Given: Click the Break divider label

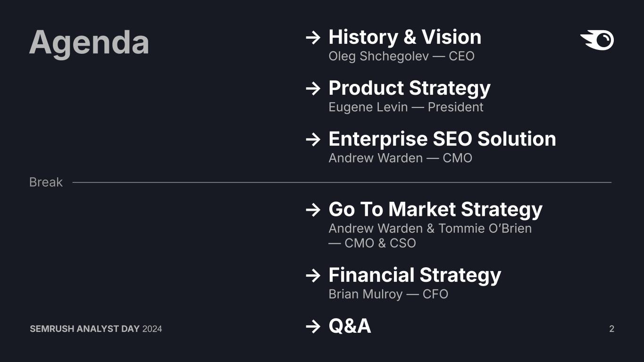Looking at the screenshot, I should tap(46, 182).
